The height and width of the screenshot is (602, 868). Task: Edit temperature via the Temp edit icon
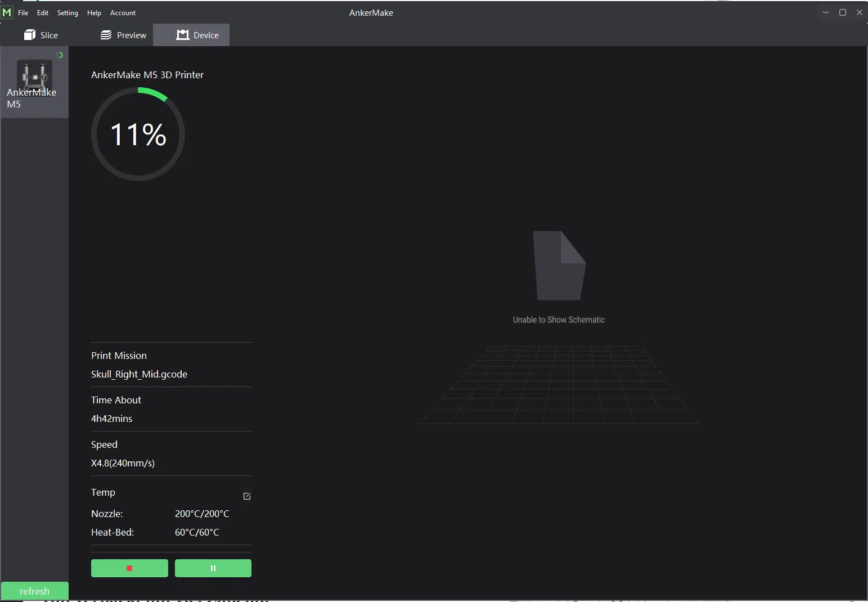pyautogui.click(x=246, y=496)
